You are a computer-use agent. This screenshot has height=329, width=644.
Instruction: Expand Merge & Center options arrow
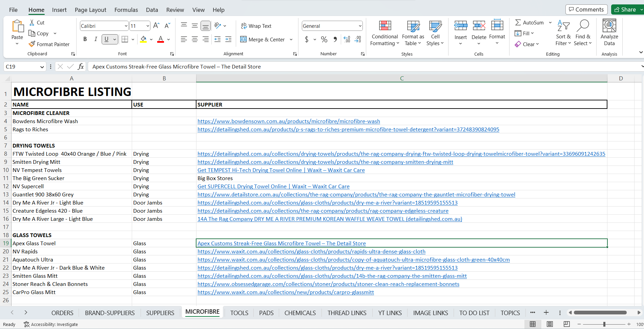291,39
